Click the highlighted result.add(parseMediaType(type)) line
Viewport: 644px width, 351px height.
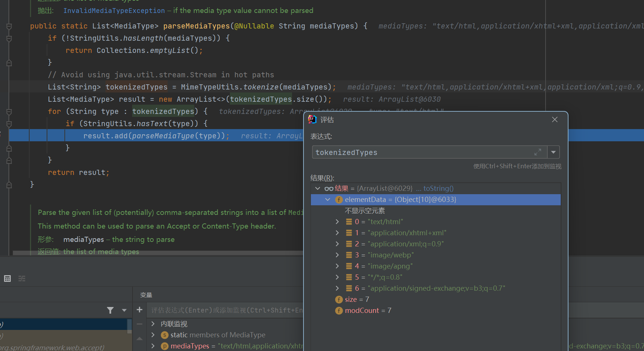click(x=156, y=136)
